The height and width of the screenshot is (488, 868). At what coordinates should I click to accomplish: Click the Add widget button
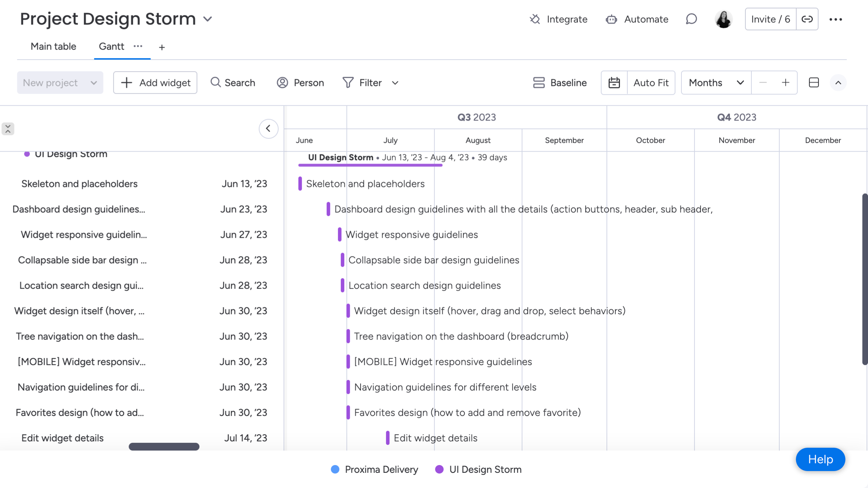coord(155,83)
